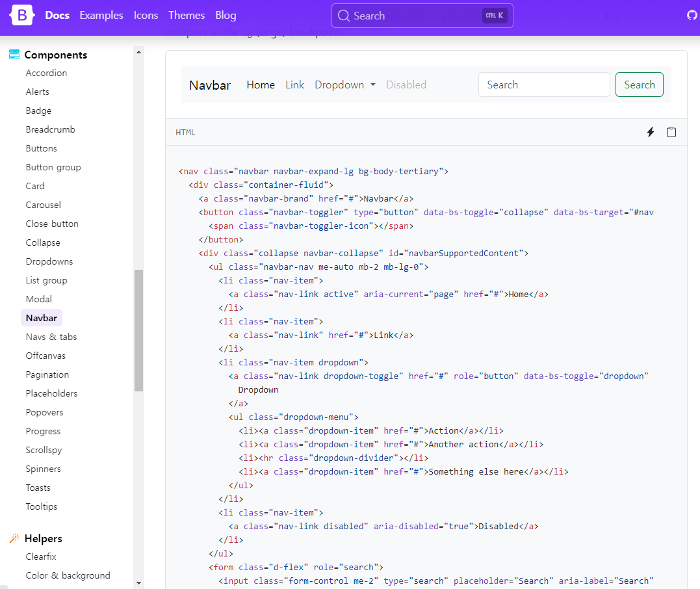Go to Examples in top navigation
The width and height of the screenshot is (700, 589).
click(x=101, y=15)
